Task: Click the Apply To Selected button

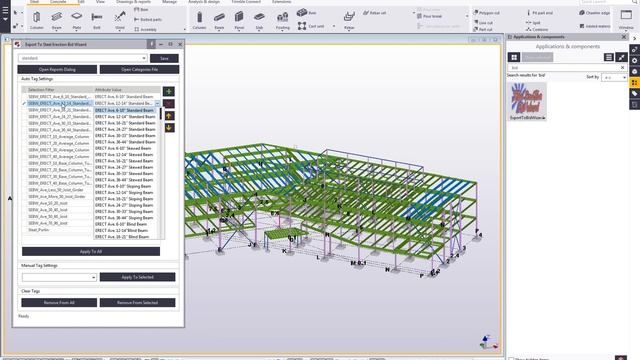Action: pyautogui.click(x=138, y=277)
